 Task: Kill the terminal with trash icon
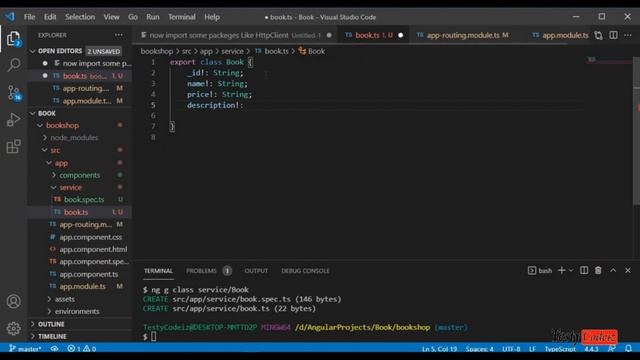(598, 270)
